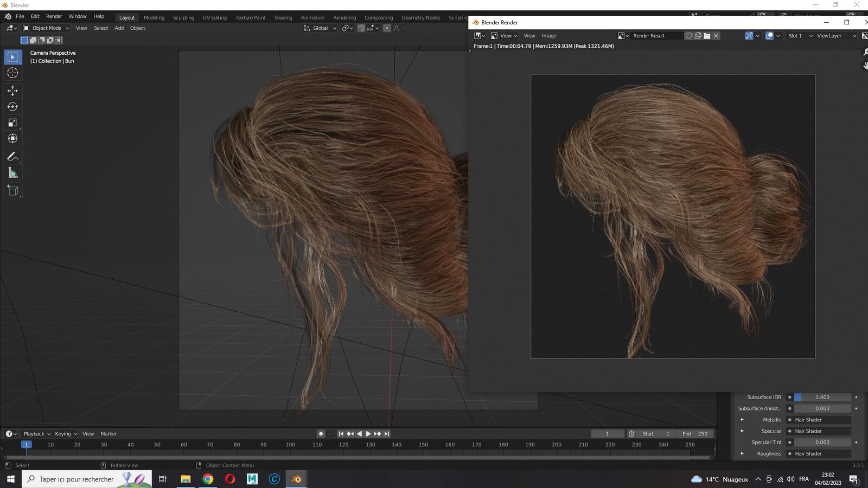868x488 pixels.
Task: Select the Rotate tool
Action: coord(12,107)
